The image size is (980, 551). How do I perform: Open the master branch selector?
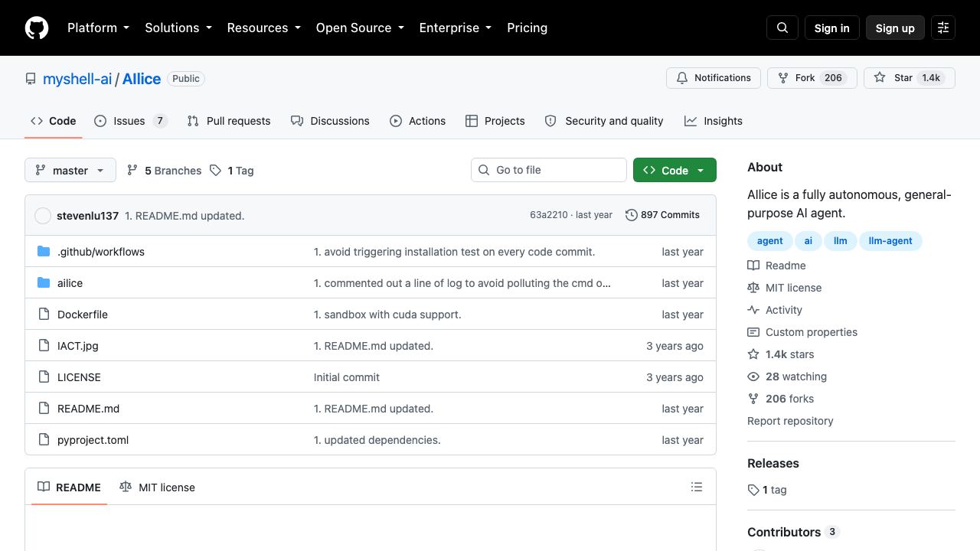coord(70,170)
